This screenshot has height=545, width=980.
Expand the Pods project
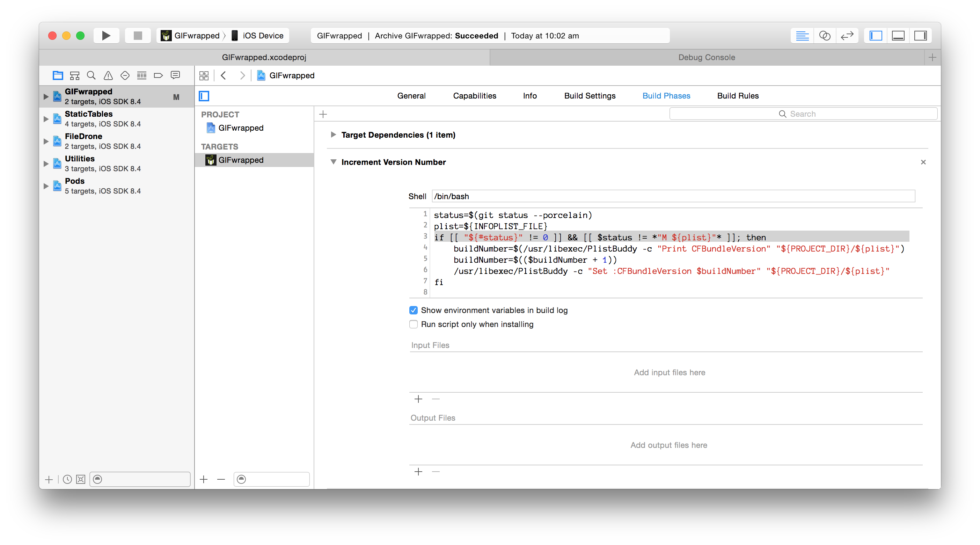pyautogui.click(x=46, y=186)
